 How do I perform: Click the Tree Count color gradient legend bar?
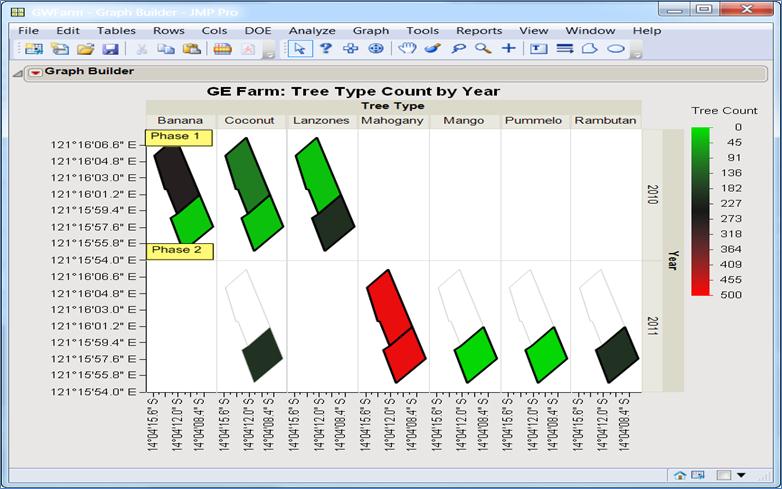(x=701, y=211)
